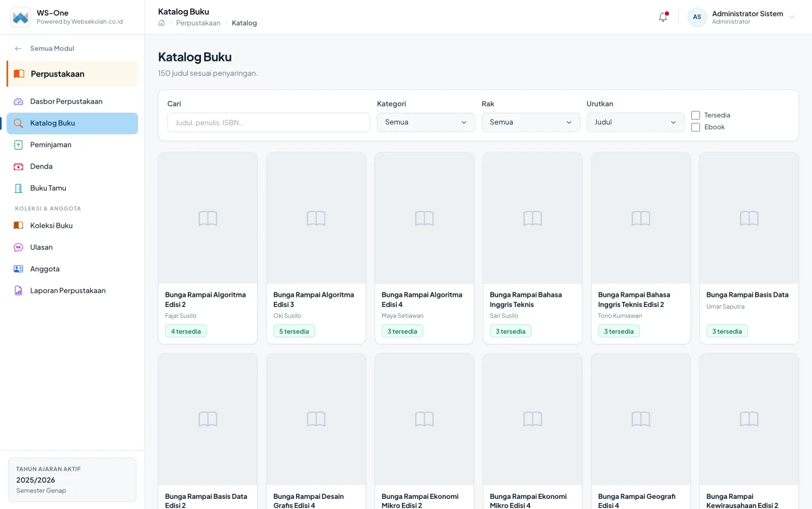The width and height of the screenshot is (812, 509).
Task: Click the "Semester Genap" text
Action: [x=41, y=491]
